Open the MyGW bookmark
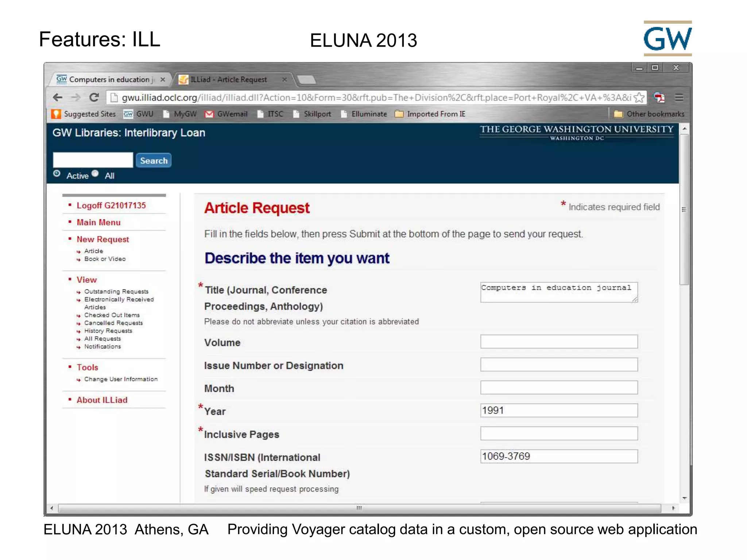This screenshot has height=560, width=747. (180, 114)
